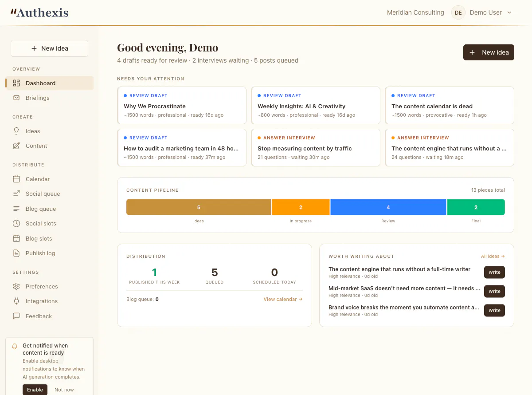Click the Ideas segment of pipeline bar
The width and height of the screenshot is (532, 395).
(199, 207)
